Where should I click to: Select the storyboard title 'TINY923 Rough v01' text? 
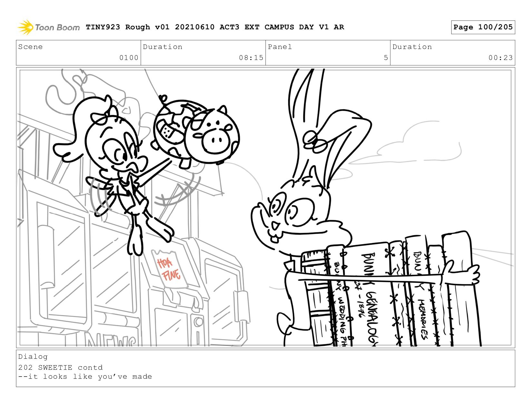click(127, 27)
